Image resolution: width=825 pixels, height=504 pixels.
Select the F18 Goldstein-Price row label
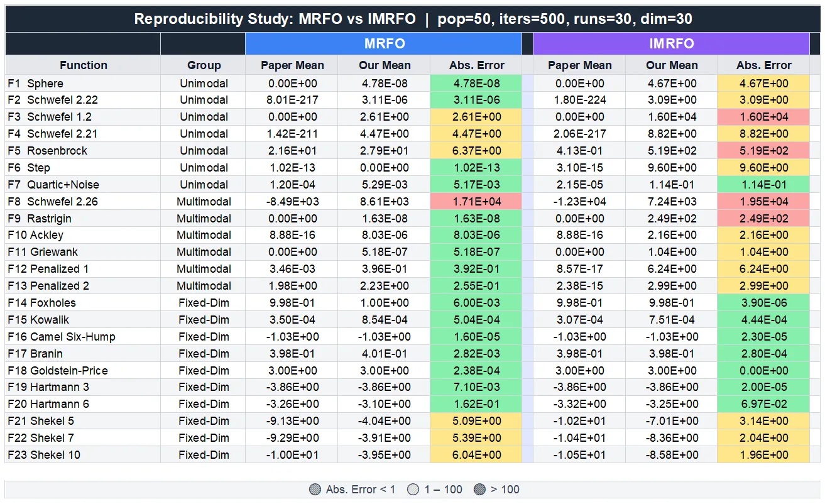[58, 371]
